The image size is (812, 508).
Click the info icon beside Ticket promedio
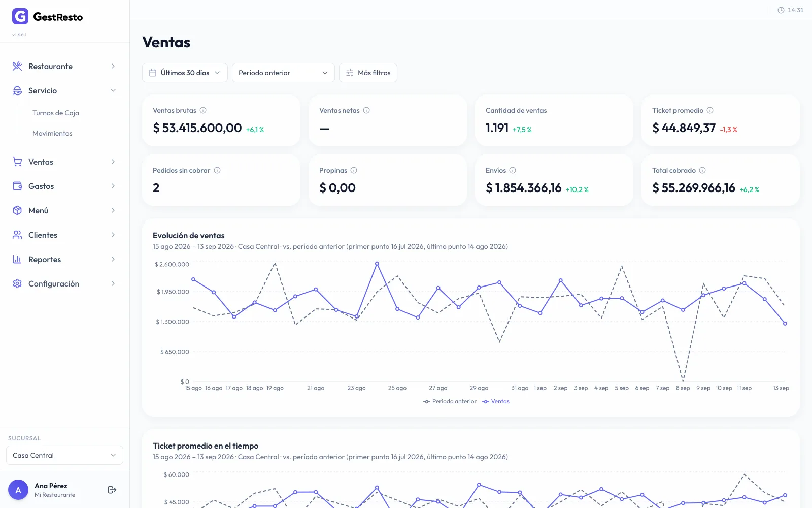[x=710, y=110]
